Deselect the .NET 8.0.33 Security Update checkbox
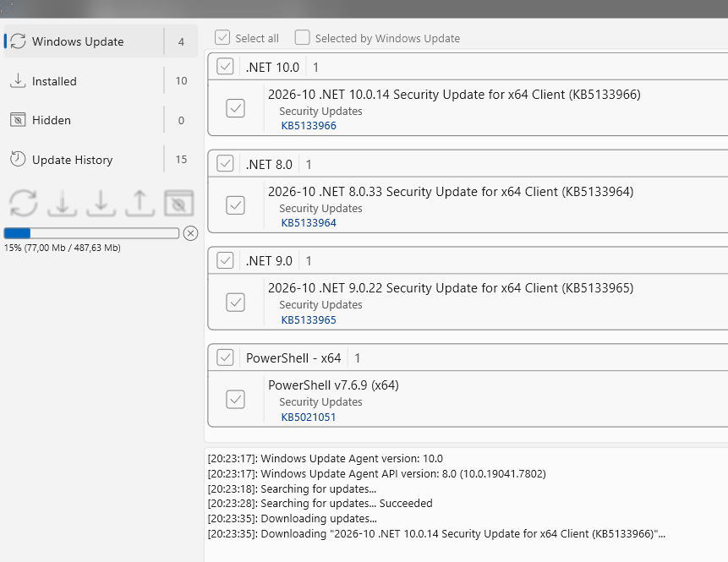This screenshot has height=562, width=728. [235, 205]
